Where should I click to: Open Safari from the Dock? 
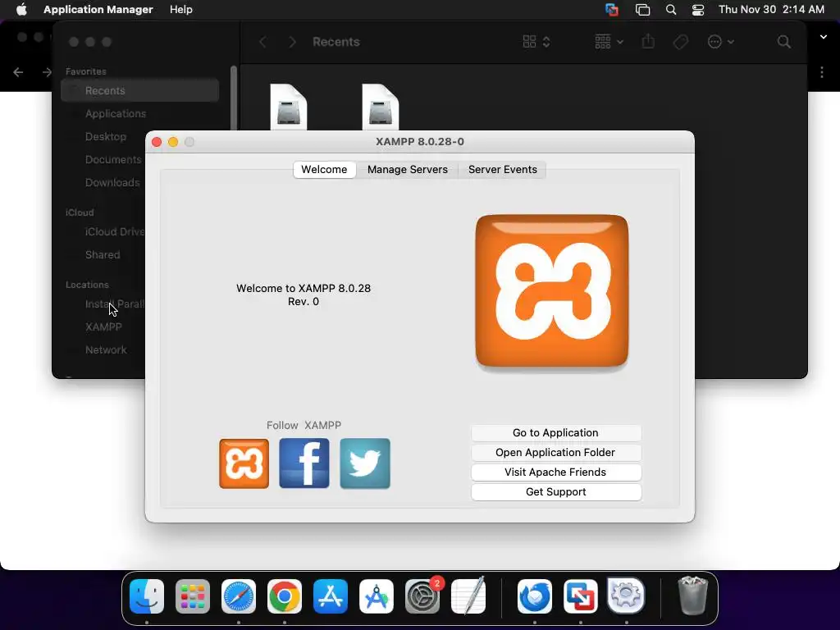[x=239, y=596]
